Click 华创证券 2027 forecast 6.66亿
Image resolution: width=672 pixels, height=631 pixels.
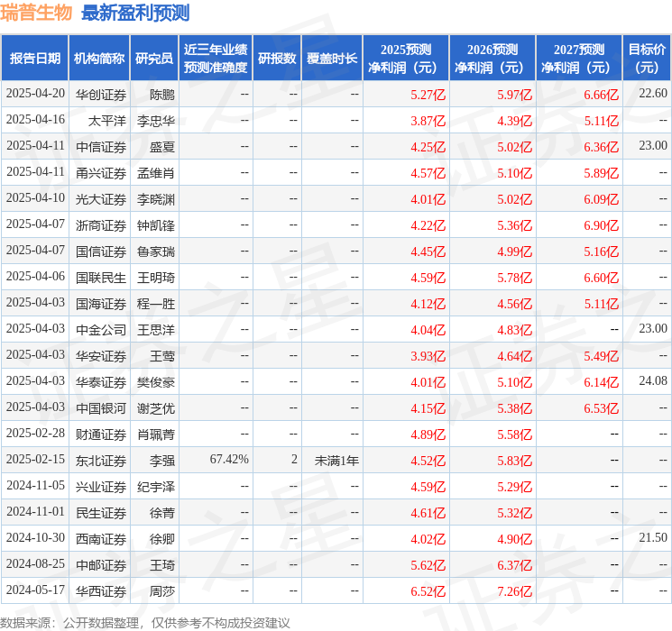(601, 95)
